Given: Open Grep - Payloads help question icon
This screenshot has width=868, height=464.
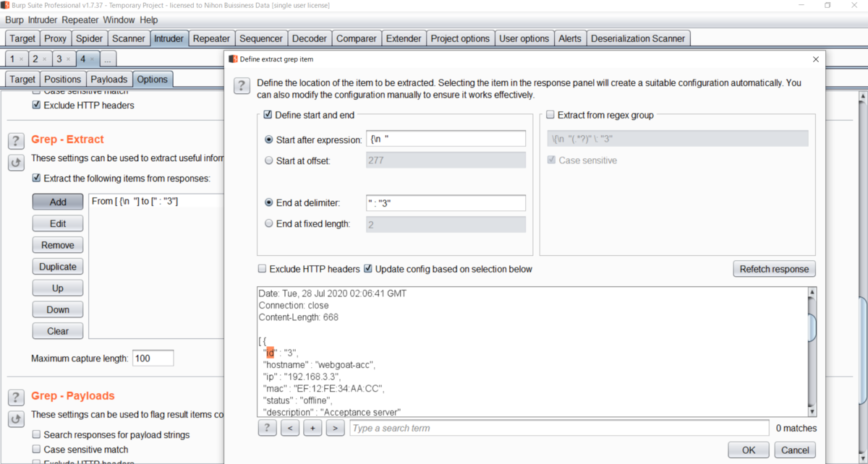Looking at the screenshot, I should (16, 397).
